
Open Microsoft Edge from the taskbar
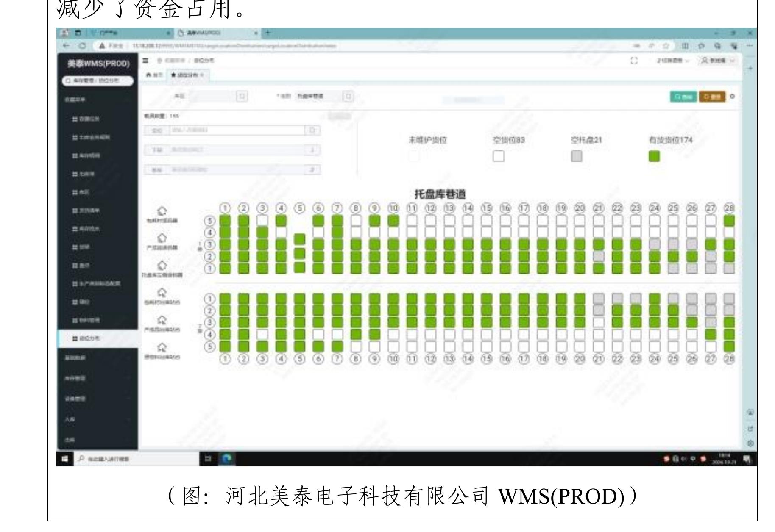pos(228,459)
